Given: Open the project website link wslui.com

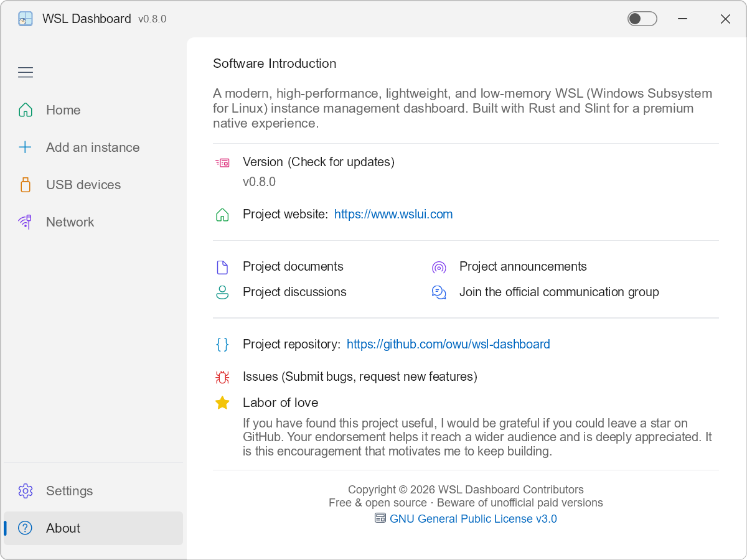Looking at the screenshot, I should (x=393, y=214).
